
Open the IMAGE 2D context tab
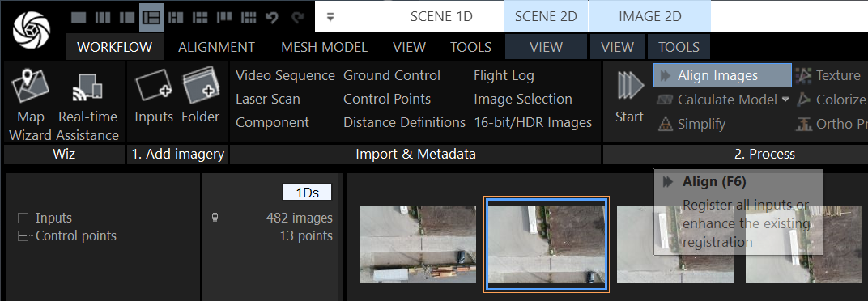click(650, 16)
